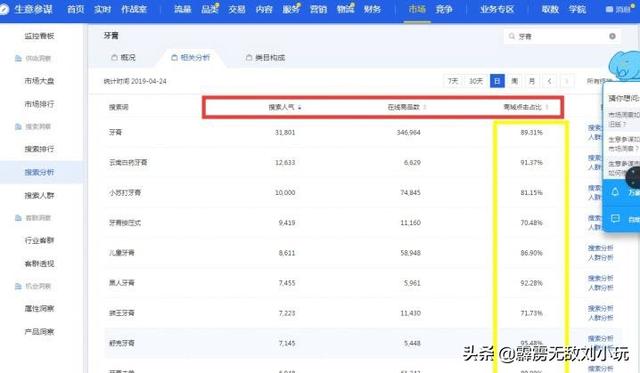Screen dimensions: 640x373
Task: Click the magnifier icon in search box
Action: [x=511, y=36]
